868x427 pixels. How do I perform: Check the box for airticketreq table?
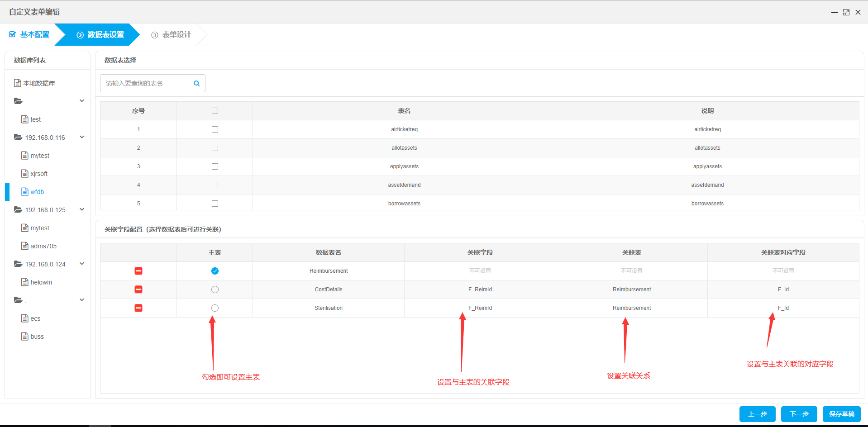(215, 129)
